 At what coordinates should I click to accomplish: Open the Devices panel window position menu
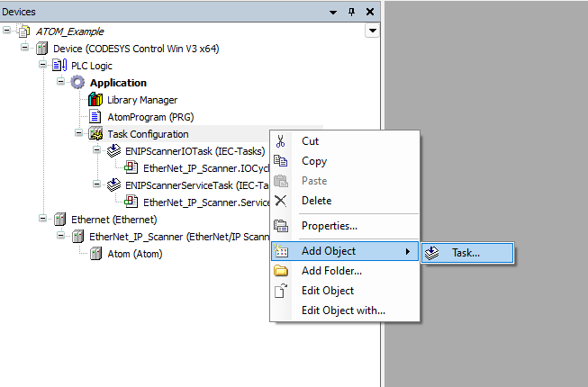click(x=333, y=13)
